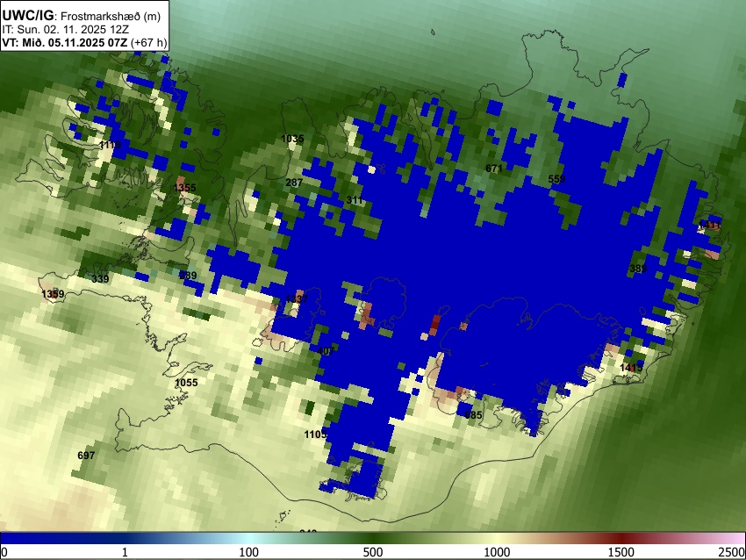The height and width of the screenshot is (560, 746).
Task: Click the '100' tick on the color scale
Action: coord(249,552)
